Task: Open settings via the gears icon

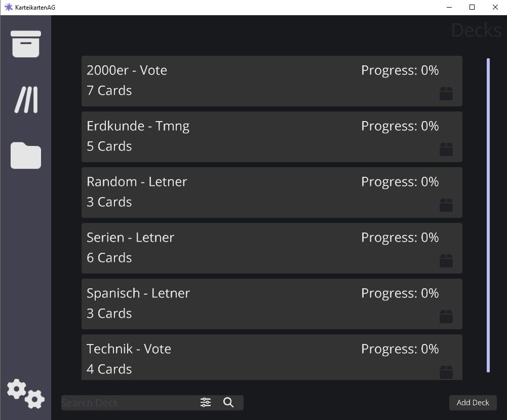Action: pos(25,394)
